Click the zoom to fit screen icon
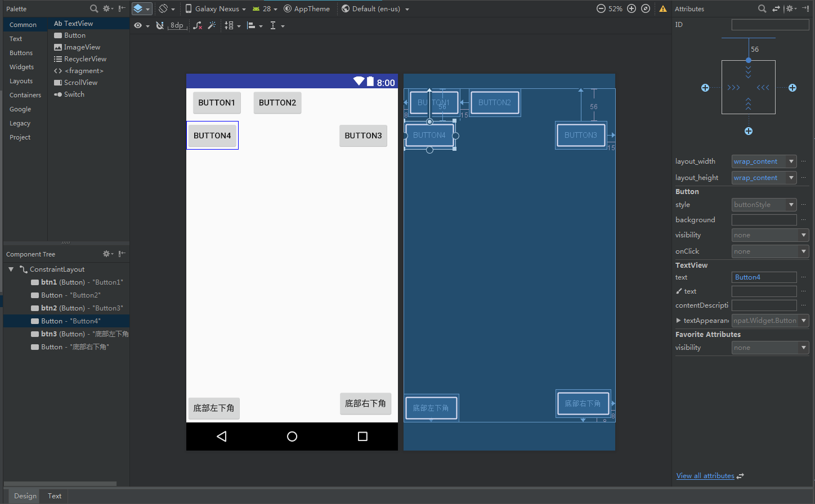The image size is (815, 504). [646, 8]
